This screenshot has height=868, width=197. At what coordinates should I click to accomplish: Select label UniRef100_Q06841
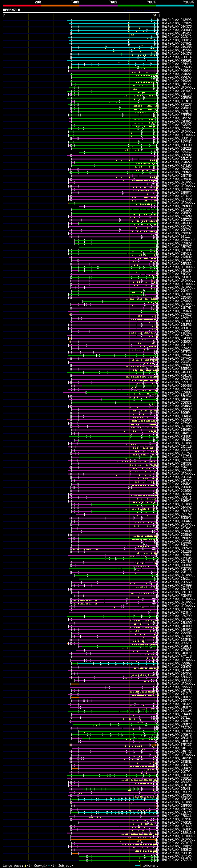click(x=177, y=108)
